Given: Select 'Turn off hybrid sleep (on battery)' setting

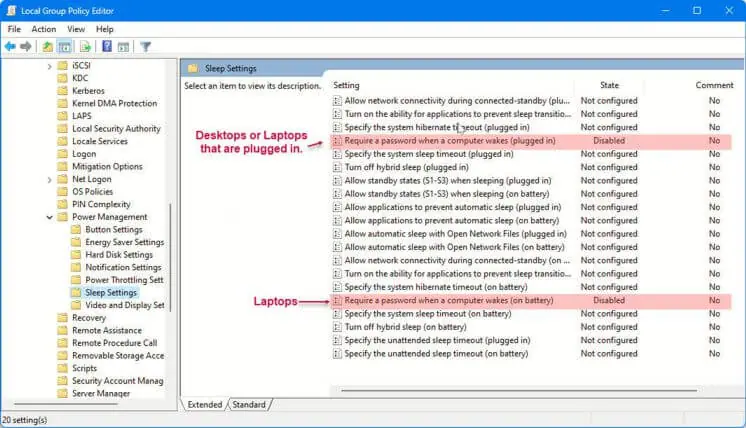Looking at the screenshot, I should 405,327.
